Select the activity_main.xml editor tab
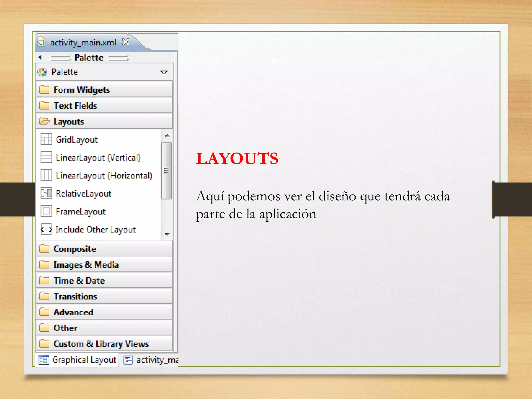 point(83,42)
